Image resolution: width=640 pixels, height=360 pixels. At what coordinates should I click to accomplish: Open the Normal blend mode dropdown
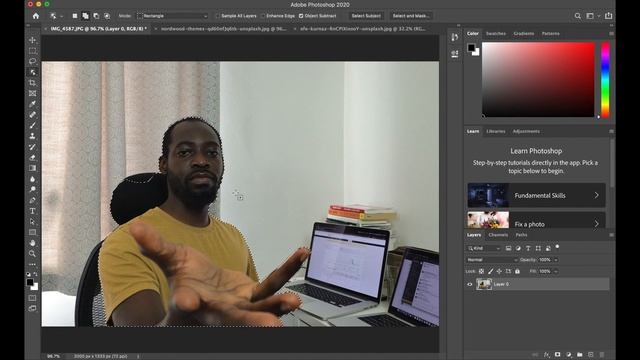tap(492, 260)
